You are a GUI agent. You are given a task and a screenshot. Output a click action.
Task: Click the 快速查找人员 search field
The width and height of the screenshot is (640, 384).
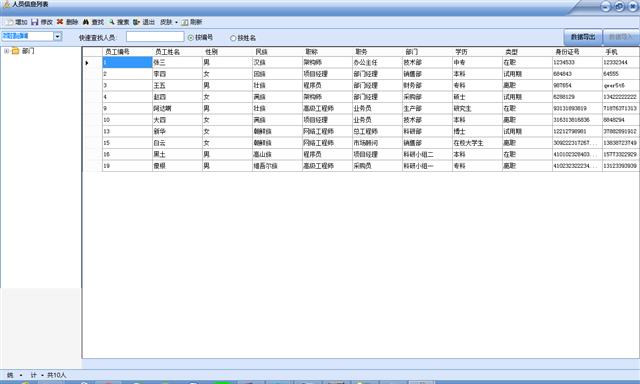point(155,37)
